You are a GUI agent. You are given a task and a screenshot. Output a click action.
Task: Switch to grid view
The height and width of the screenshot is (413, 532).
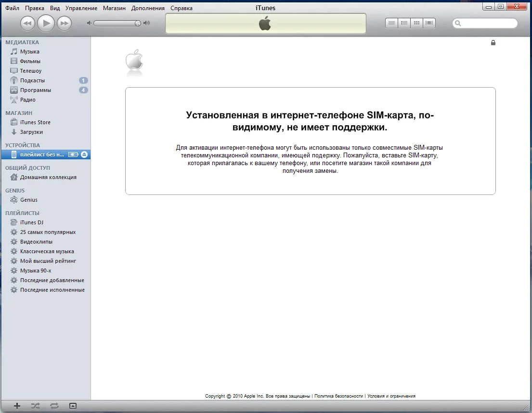[x=416, y=23]
